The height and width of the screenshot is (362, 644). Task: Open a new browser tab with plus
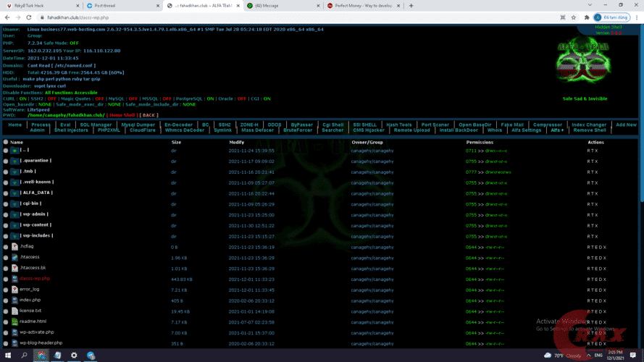[411, 6]
